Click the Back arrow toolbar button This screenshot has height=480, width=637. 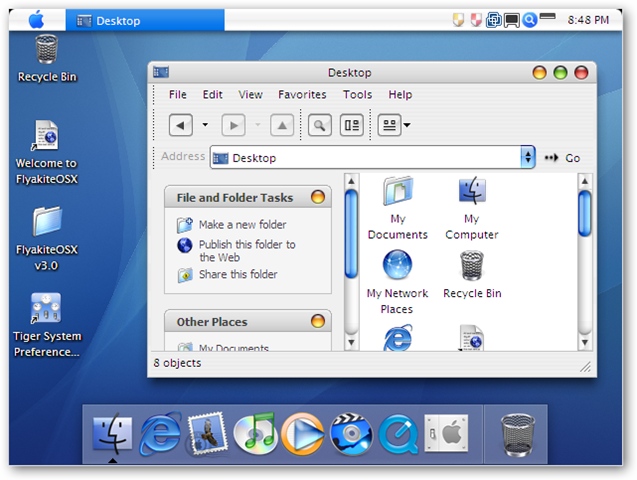pyautogui.click(x=181, y=125)
